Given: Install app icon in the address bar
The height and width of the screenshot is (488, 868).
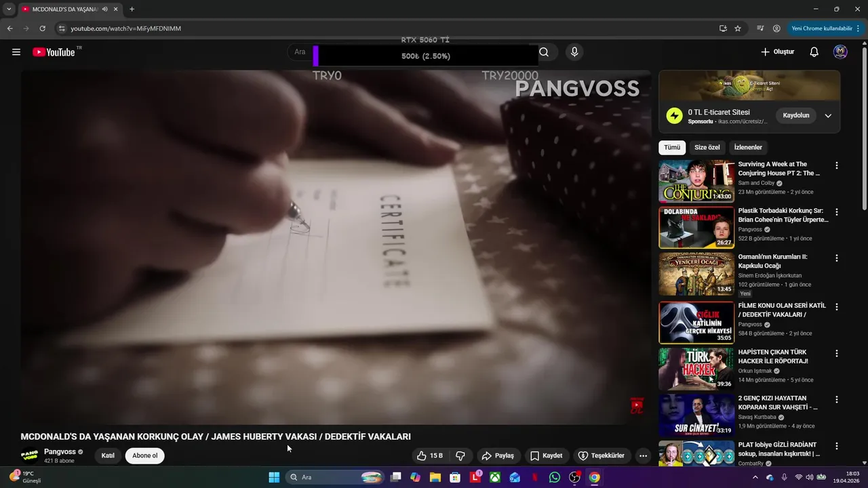Looking at the screenshot, I should [x=723, y=28].
